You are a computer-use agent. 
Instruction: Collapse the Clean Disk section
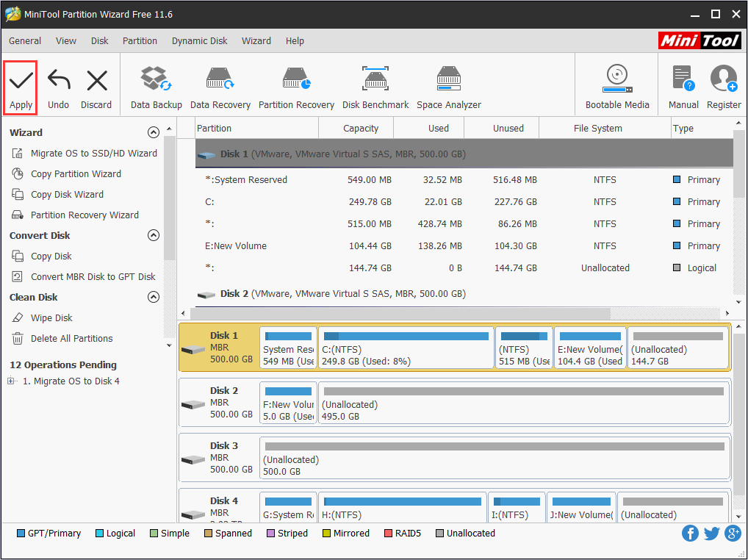pyautogui.click(x=153, y=297)
